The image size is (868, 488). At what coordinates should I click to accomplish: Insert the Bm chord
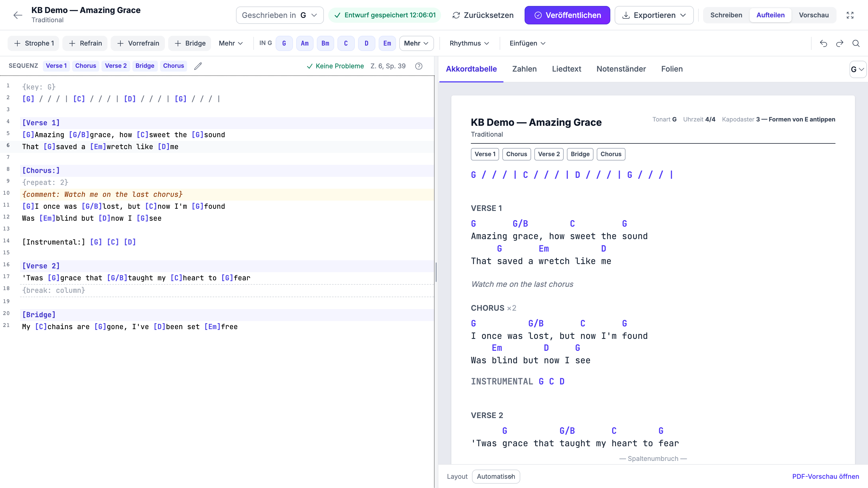325,43
